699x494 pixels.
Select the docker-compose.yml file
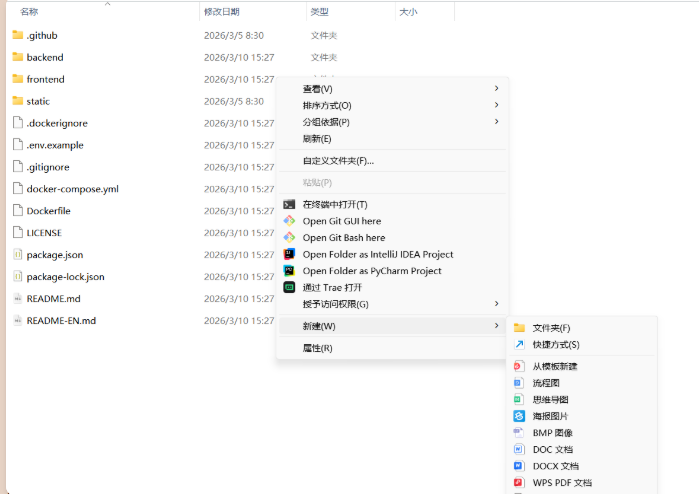[x=72, y=189]
